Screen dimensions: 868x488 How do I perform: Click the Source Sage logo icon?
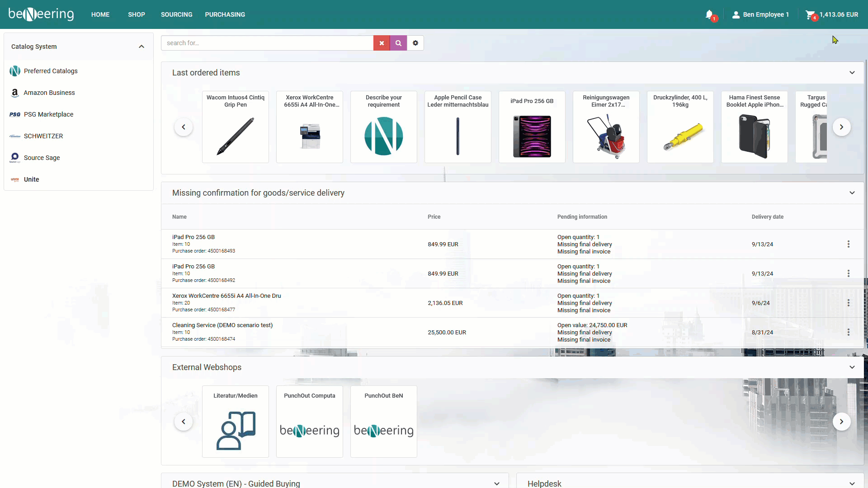15,158
